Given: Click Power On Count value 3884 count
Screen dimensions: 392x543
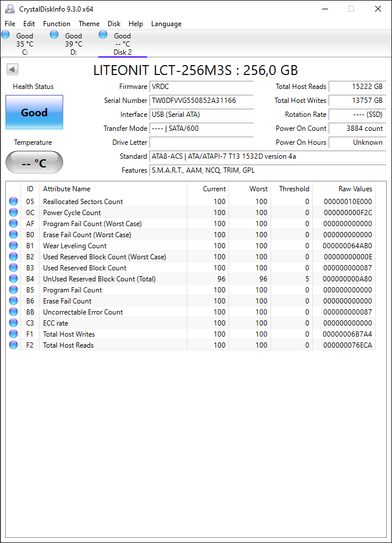Looking at the screenshot, I should pos(357,128).
